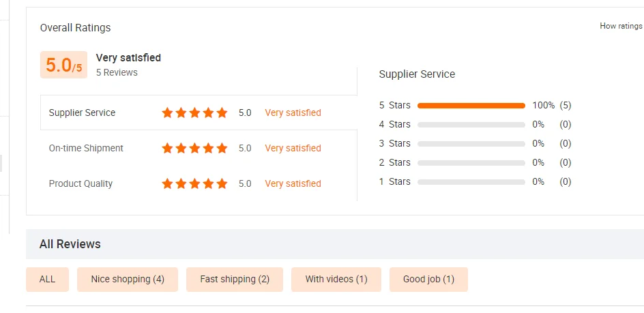Click the Product Quality star rating icons
This screenshot has width=644, height=313.
point(194,184)
